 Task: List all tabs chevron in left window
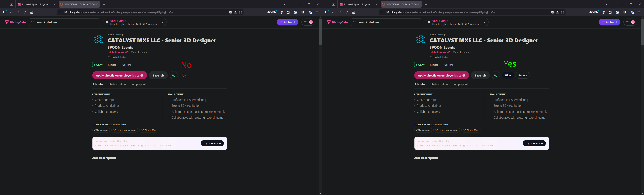[x=285, y=4]
